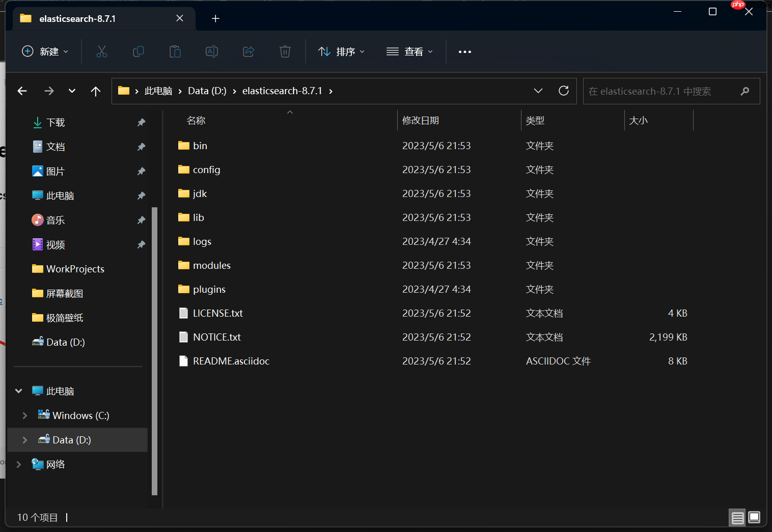Click the Share icon in the toolbar
Screen dimensions: 772x532
coord(248,51)
